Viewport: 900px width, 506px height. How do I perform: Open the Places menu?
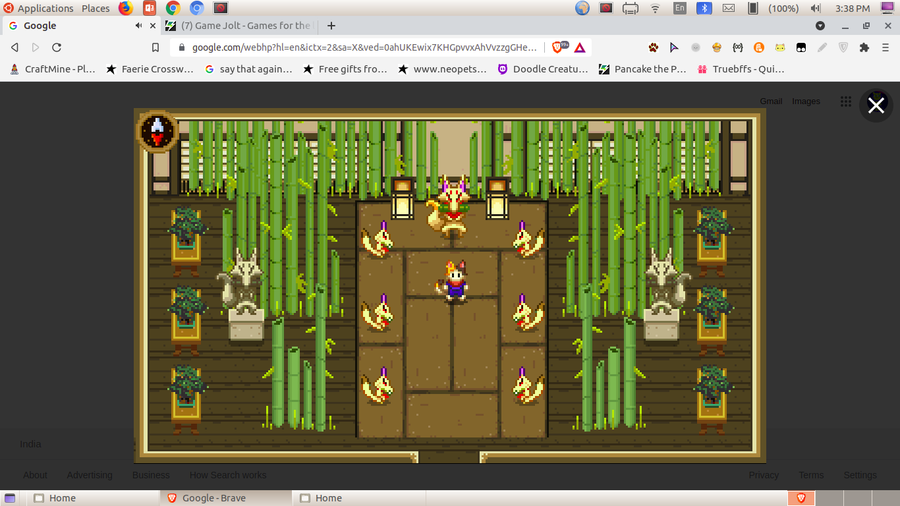[x=95, y=8]
